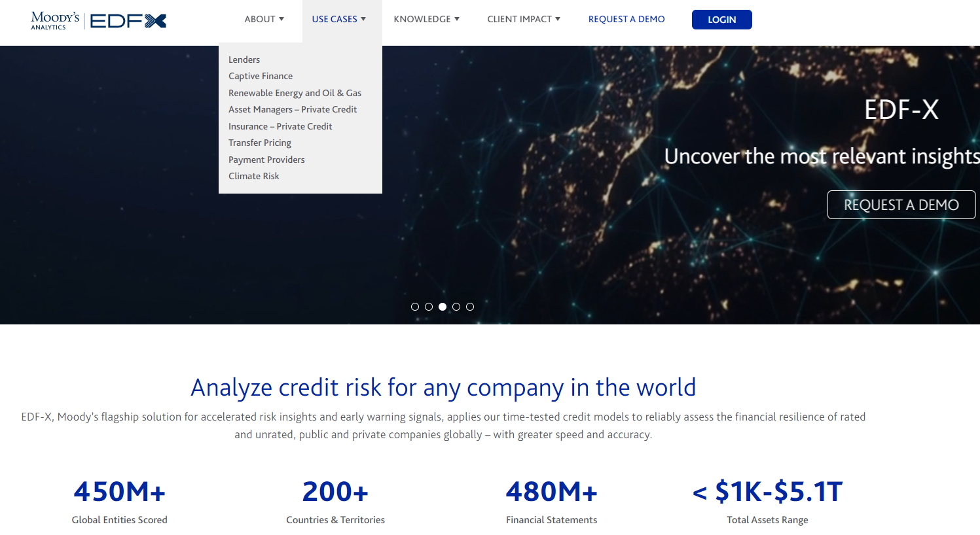980x535 pixels.
Task: Open the Climate Risk menu entry
Action: (x=254, y=176)
